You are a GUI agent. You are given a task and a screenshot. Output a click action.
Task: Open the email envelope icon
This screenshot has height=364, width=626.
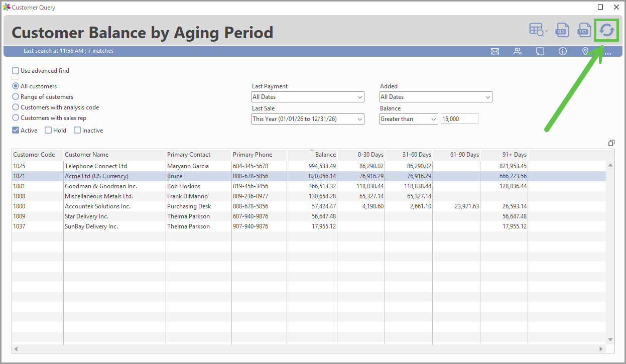click(x=495, y=51)
